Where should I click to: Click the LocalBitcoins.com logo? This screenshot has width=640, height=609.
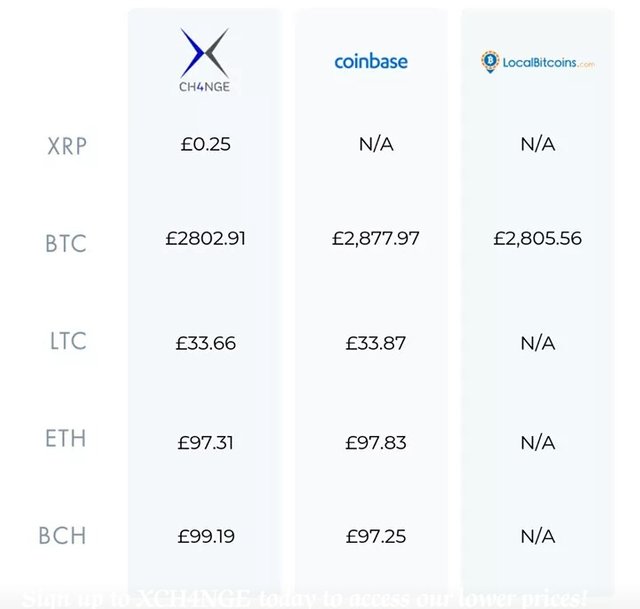point(538,62)
